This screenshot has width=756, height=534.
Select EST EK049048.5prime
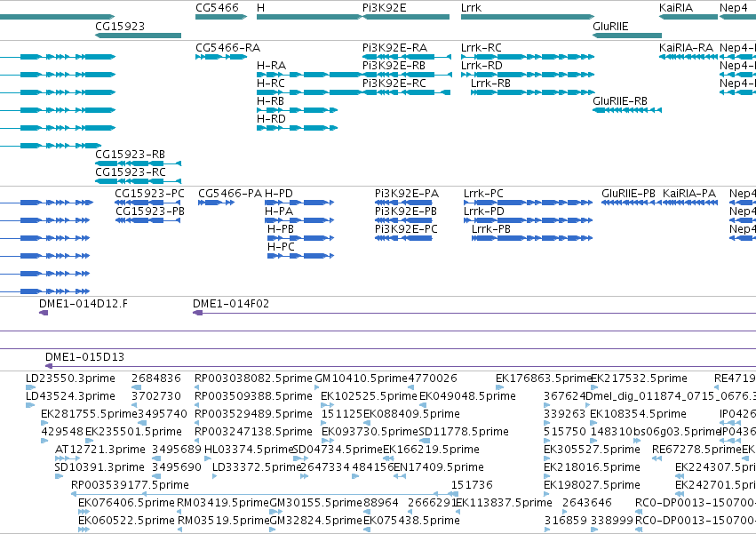click(425, 405)
